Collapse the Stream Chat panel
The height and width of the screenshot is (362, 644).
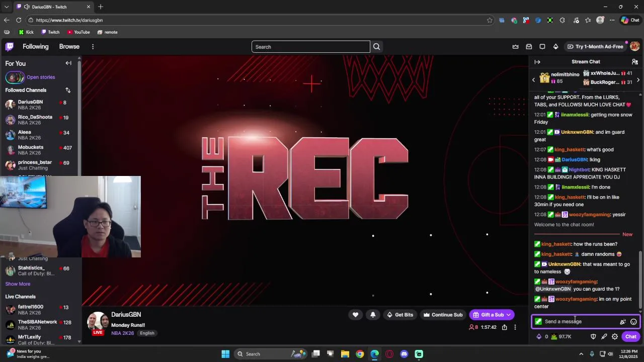point(537,62)
